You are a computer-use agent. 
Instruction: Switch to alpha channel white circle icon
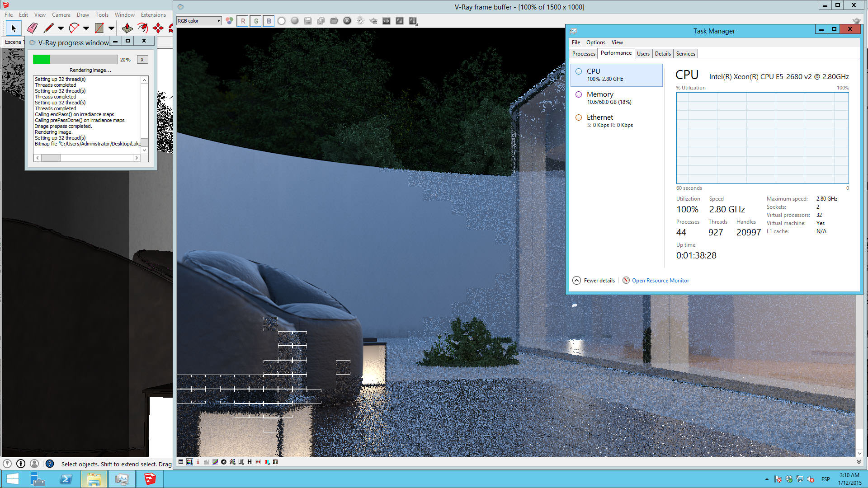pos(282,21)
